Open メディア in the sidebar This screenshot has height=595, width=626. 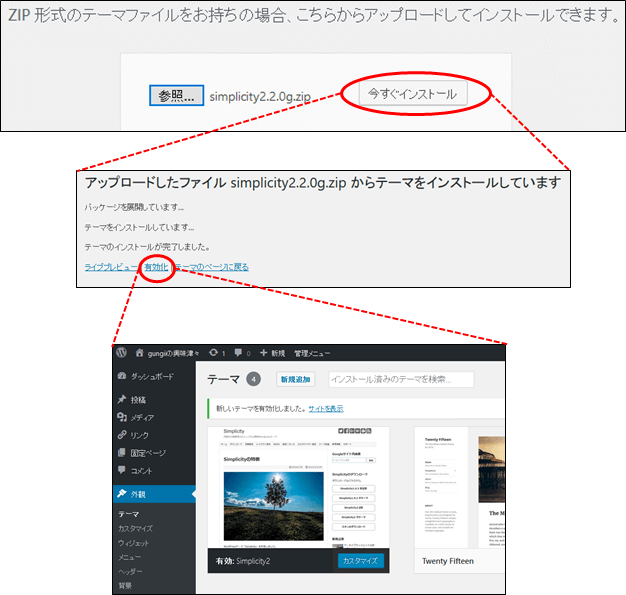[142, 418]
